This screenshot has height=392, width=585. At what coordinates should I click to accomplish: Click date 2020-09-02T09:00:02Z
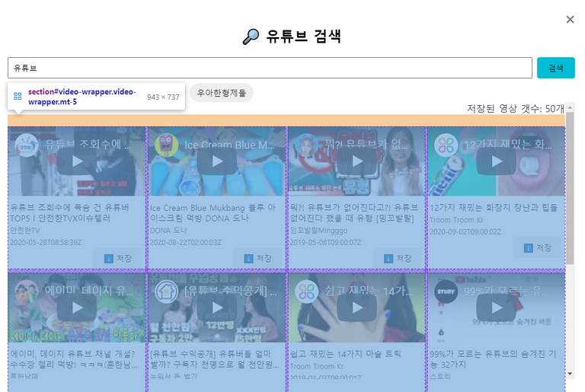point(465,232)
